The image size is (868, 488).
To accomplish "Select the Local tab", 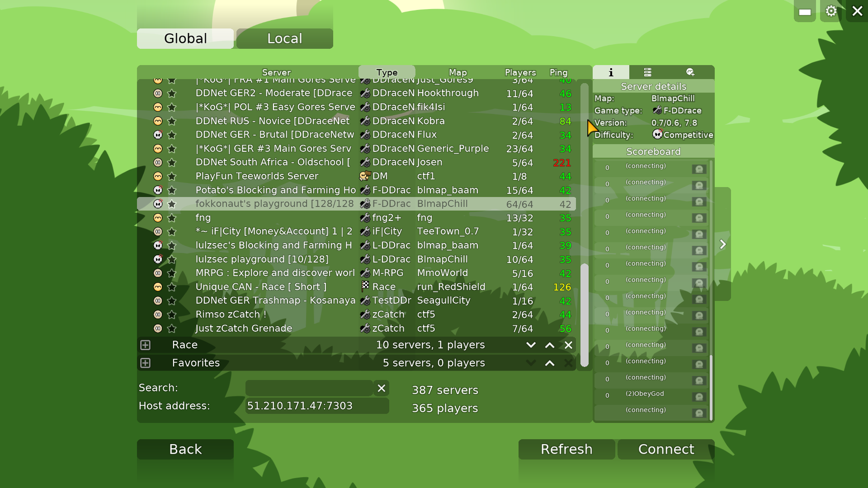I will coord(285,38).
